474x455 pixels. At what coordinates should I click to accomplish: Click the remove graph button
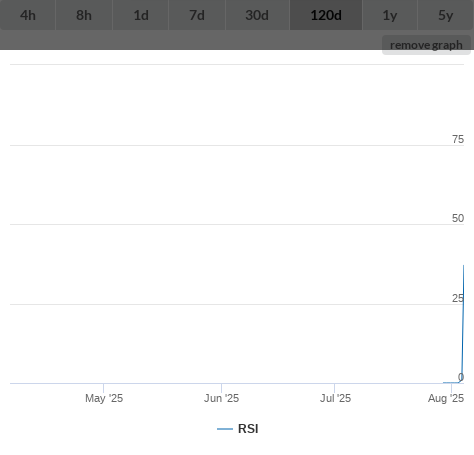pos(426,45)
